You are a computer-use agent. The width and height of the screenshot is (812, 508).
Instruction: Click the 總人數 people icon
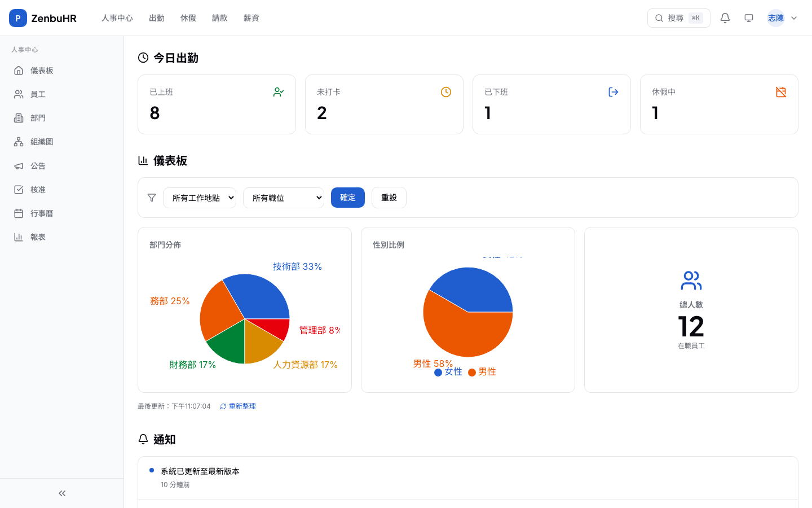coord(691,281)
